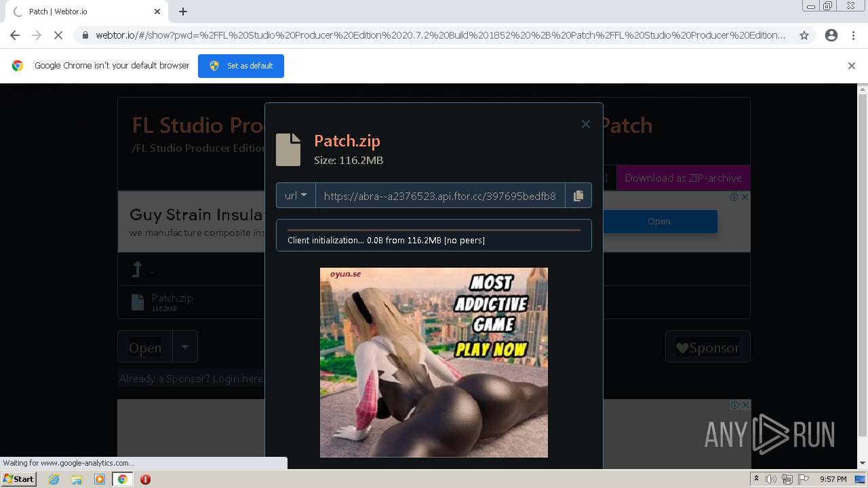This screenshot has height=488, width=868.
Task: Set Chrome as default browser
Action: click(241, 66)
